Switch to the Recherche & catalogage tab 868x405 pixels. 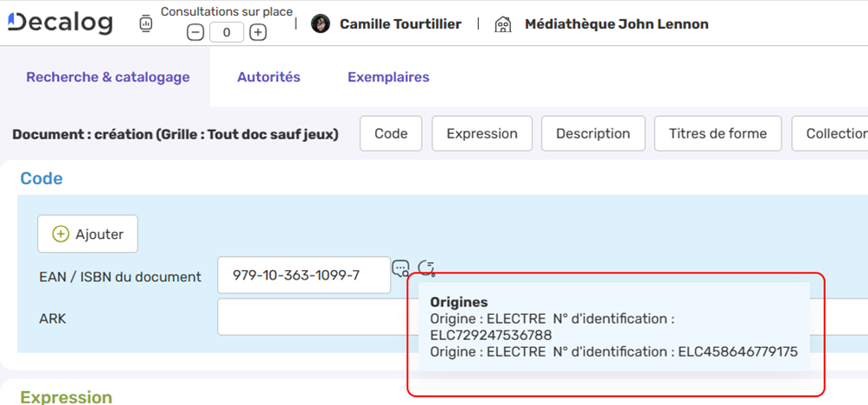coord(108,77)
